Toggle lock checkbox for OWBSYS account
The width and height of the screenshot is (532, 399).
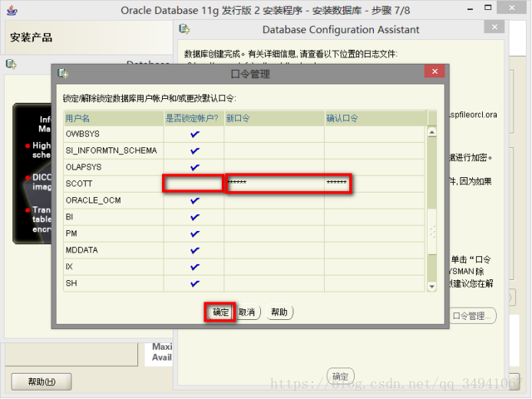coord(195,134)
